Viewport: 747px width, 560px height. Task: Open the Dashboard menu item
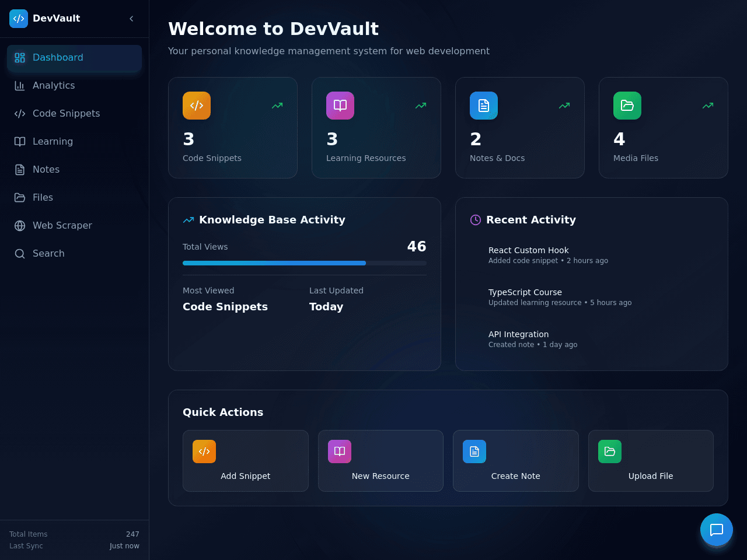75,58
